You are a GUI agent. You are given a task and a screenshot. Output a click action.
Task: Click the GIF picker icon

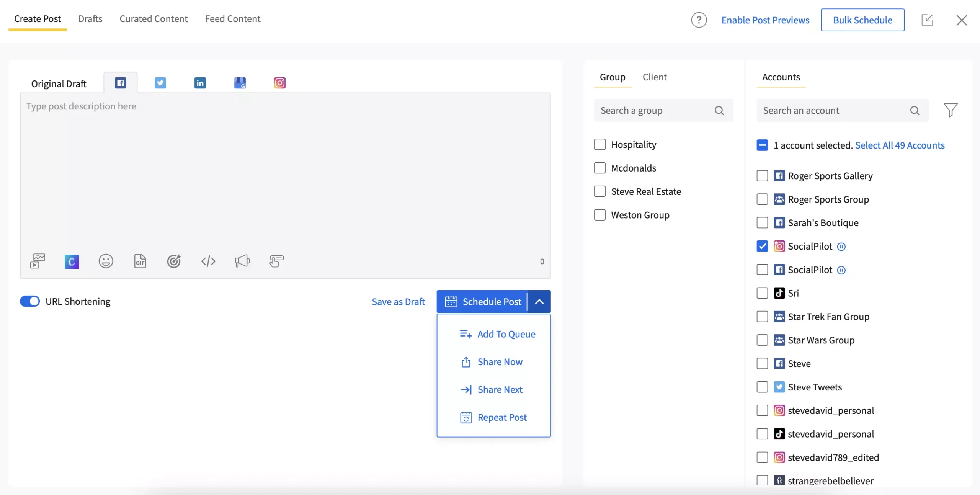pyautogui.click(x=140, y=260)
